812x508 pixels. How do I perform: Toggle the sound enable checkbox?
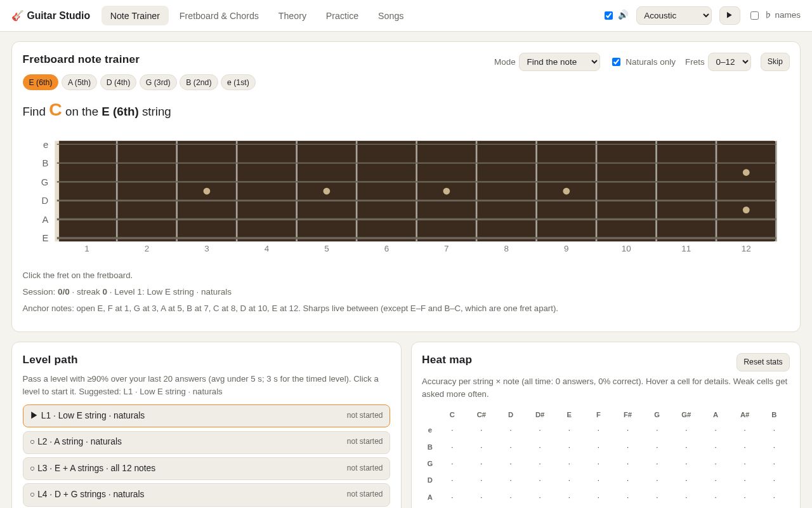click(609, 15)
